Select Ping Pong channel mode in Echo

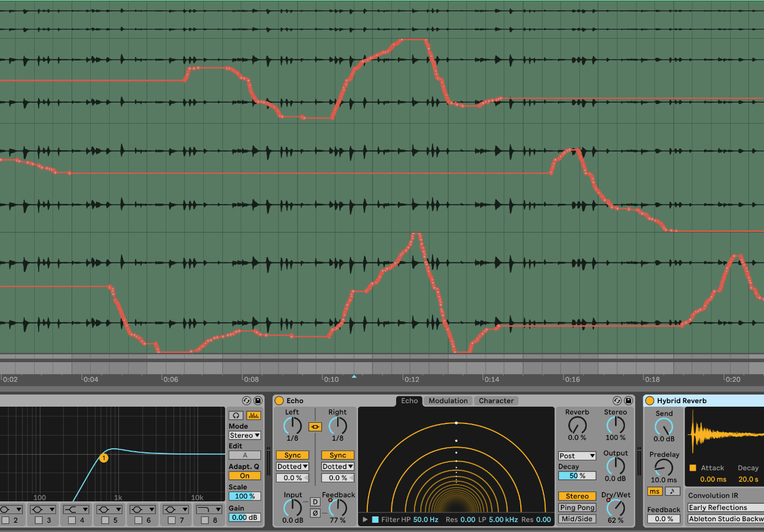point(577,507)
